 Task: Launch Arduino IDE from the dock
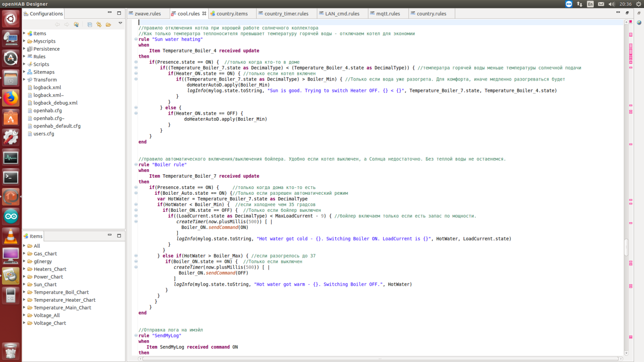tap(10, 217)
